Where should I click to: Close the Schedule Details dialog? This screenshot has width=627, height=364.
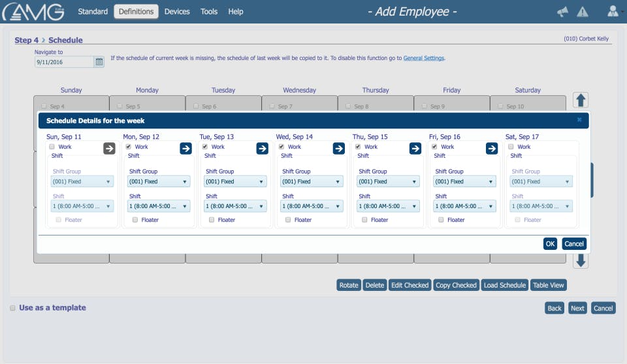[579, 120]
